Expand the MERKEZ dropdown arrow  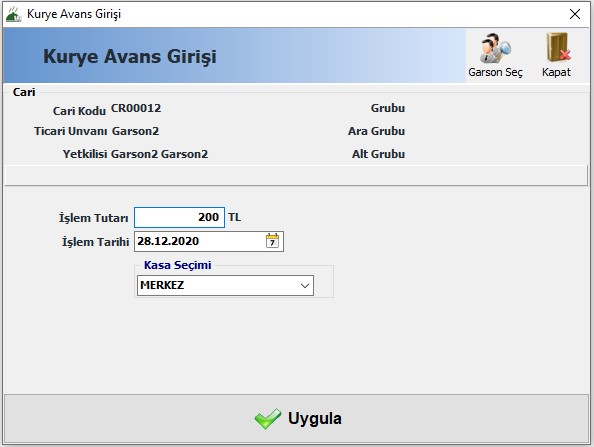305,285
